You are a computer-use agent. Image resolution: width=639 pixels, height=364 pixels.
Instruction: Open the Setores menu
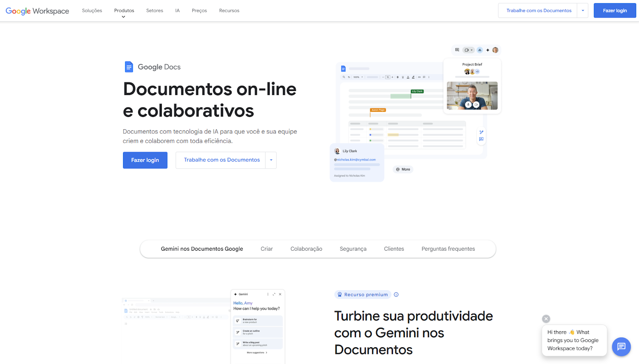coord(155,11)
